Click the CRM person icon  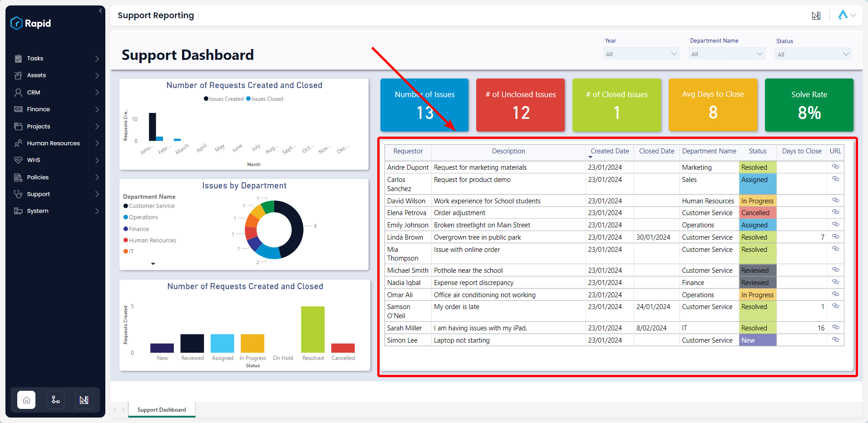point(18,93)
